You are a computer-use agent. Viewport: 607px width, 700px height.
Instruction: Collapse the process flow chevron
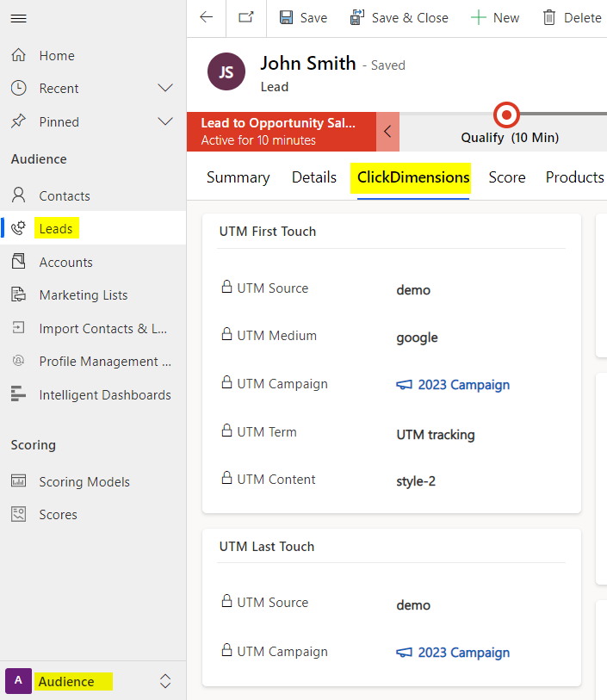387,132
